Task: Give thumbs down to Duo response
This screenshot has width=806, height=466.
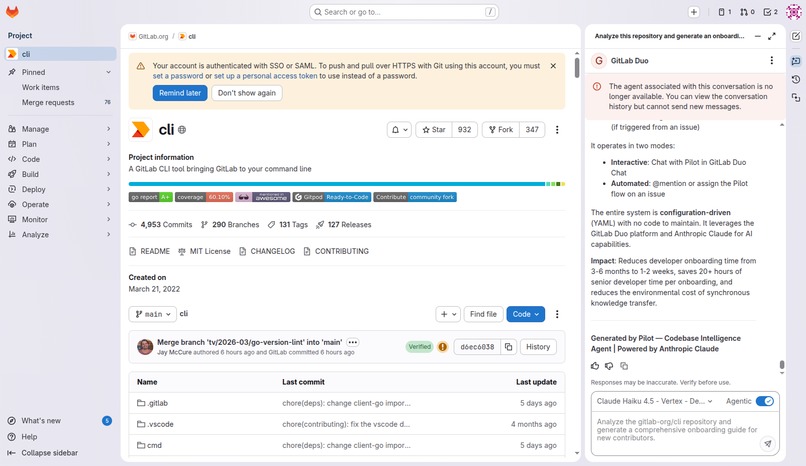Action: [609, 366]
